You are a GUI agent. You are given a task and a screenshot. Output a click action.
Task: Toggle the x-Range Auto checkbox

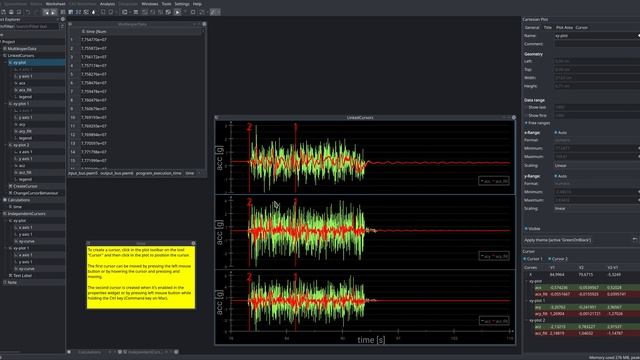point(556,133)
